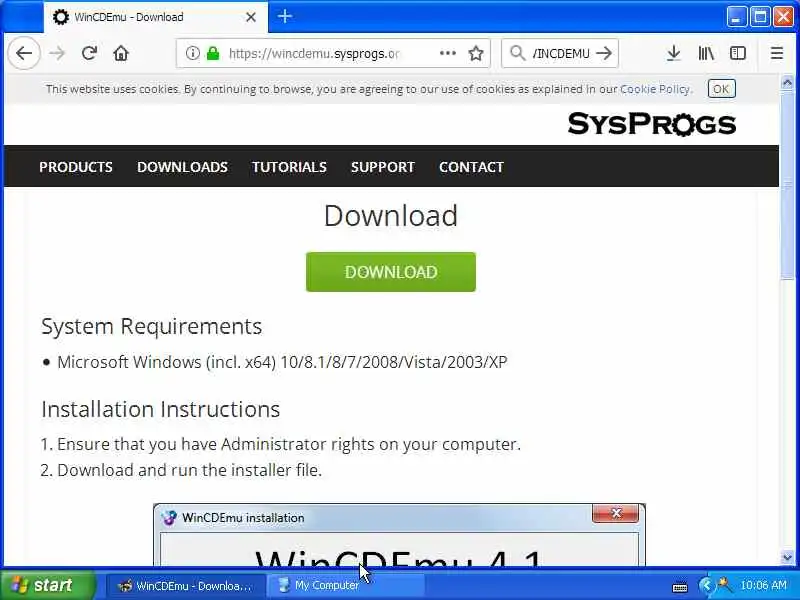Minimize the Firefox window

[736, 17]
